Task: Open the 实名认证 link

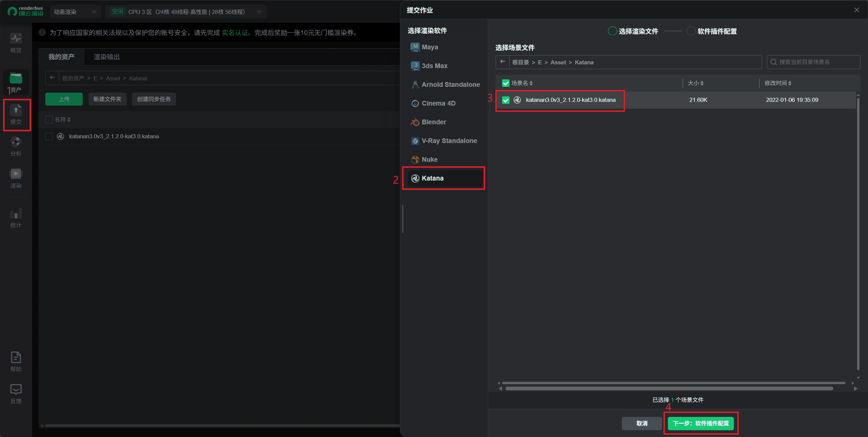Action: point(235,33)
